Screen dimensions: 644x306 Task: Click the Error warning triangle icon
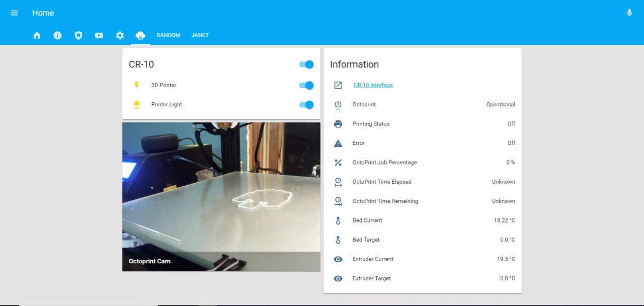point(338,143)
